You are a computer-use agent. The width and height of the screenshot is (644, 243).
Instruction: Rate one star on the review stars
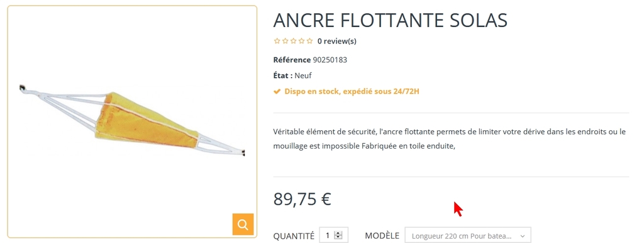277,41
